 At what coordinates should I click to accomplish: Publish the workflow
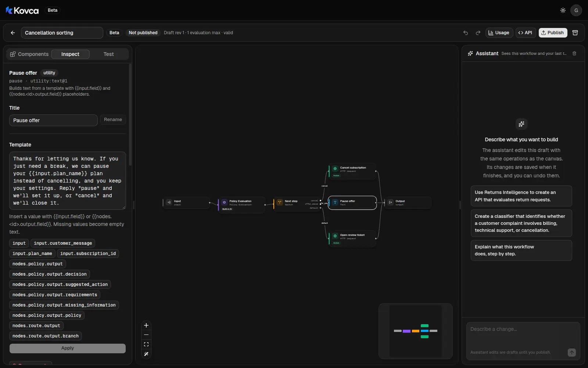[553, 33]
